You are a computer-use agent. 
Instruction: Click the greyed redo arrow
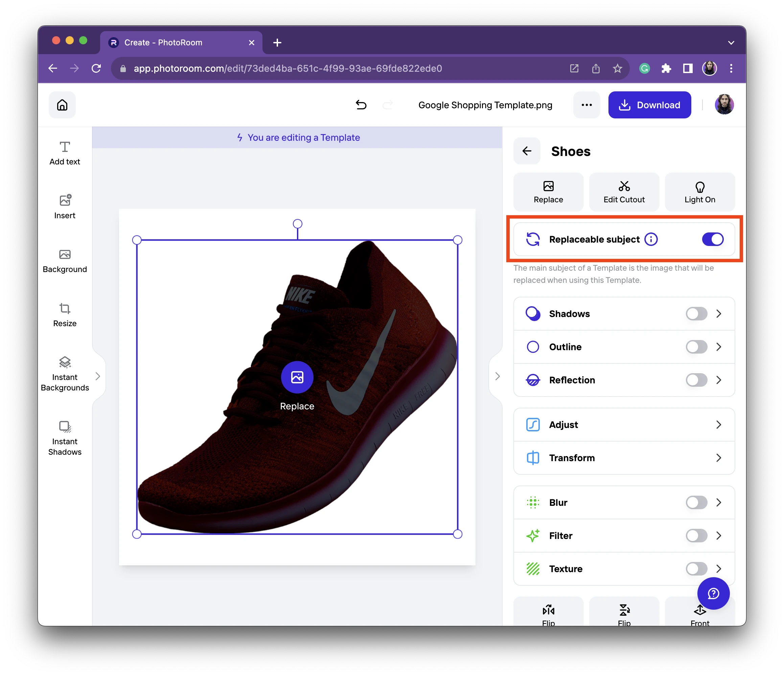(x=388, y=105)
